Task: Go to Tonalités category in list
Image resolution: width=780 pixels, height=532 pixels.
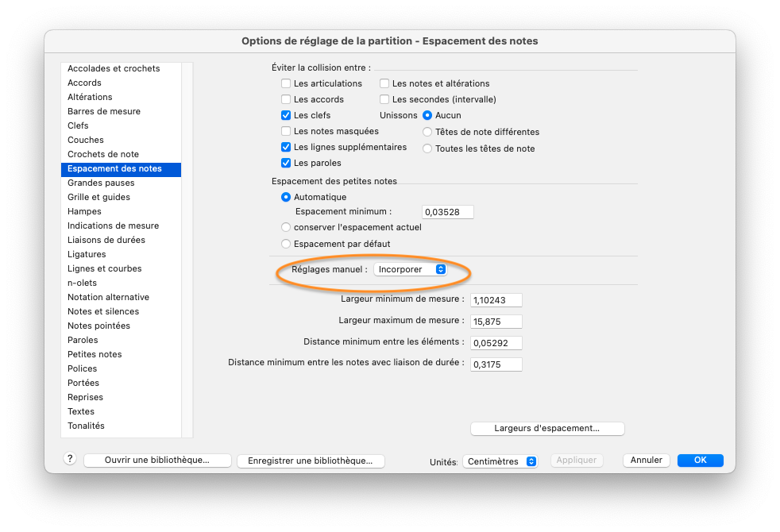Action: 86,426
